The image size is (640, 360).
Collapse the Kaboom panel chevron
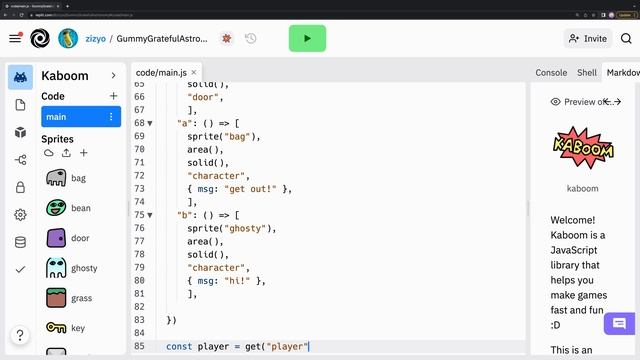(113, 76)
